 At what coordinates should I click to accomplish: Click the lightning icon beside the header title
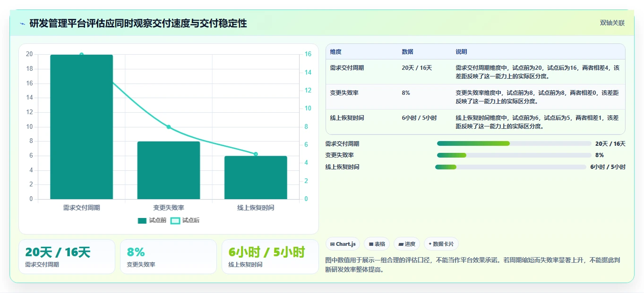click(22, 24)
